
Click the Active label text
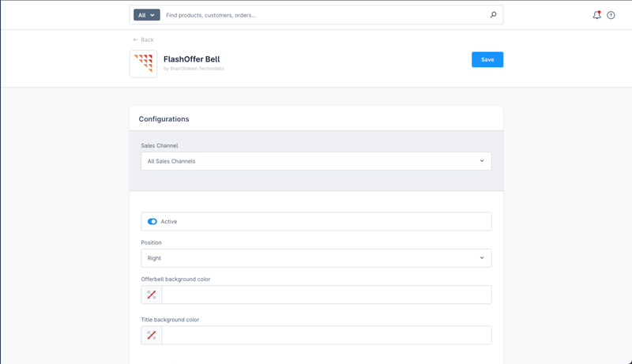[x=169, y=222]
